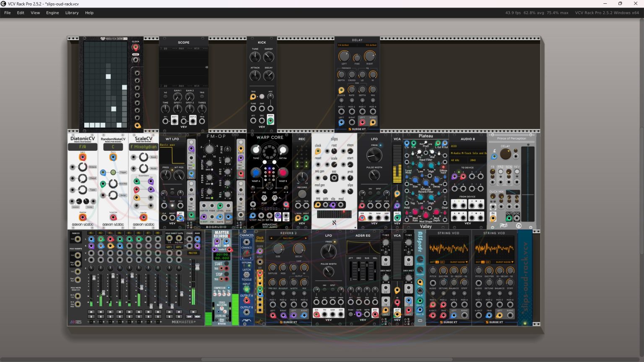644x362 pixels.
Task: Flip the WARP CORE PRE/POST switch
Action: pyautogui.click(x=265, y=198)
